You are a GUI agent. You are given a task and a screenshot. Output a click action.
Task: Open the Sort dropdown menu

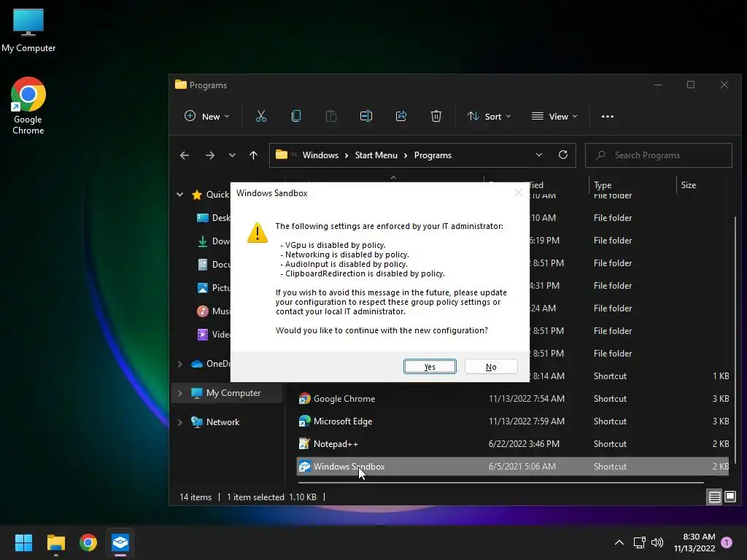[x=489, y=116]
